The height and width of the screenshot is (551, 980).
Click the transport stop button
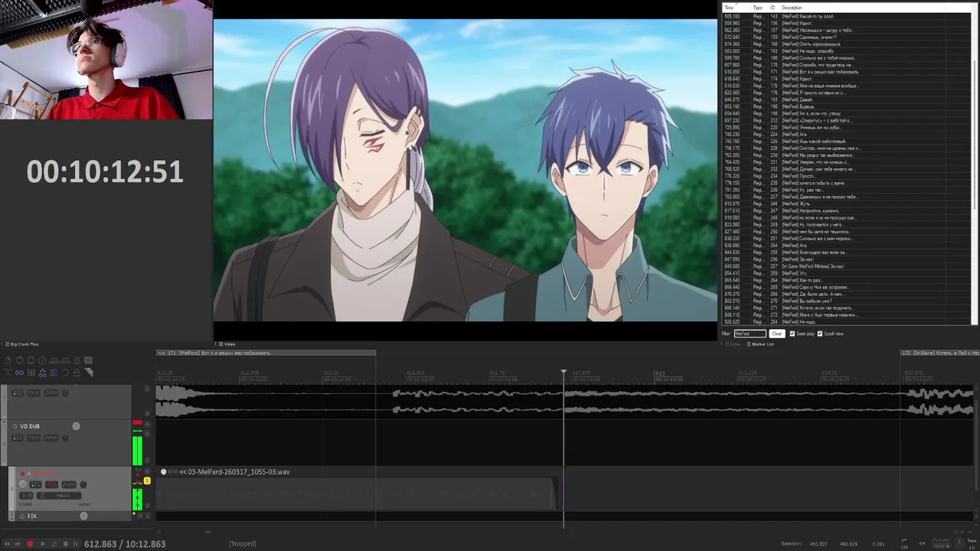(65, 544)
